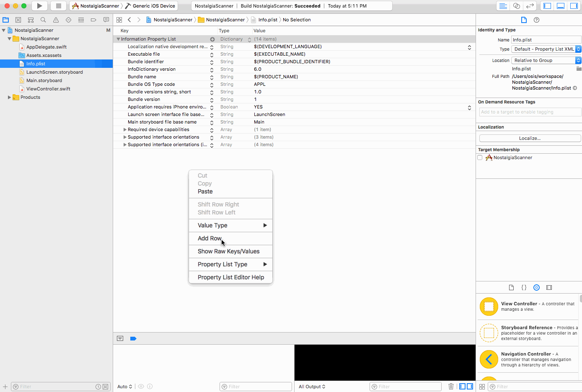Add child row to Information Property List

[212, 39]
